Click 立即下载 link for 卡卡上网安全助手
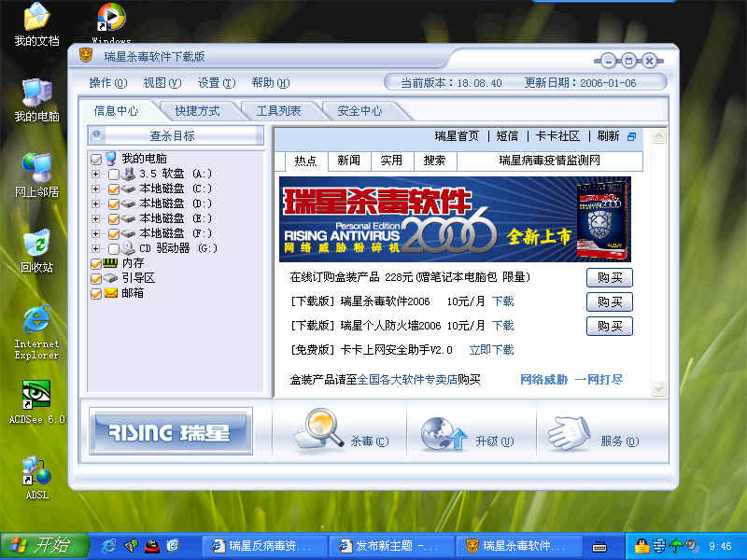The height and width of the screenshot is (560, 747). [492, 350]
